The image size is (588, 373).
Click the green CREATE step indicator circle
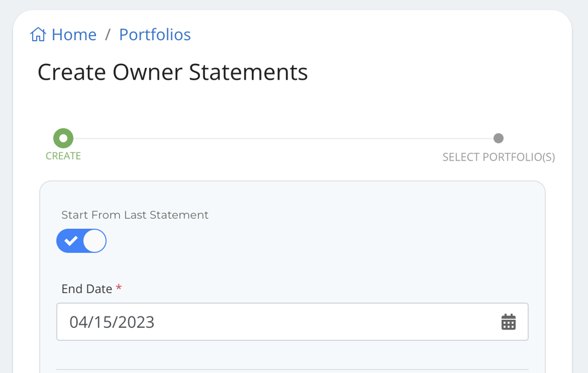pyautogui.click(x=63, y=137)
